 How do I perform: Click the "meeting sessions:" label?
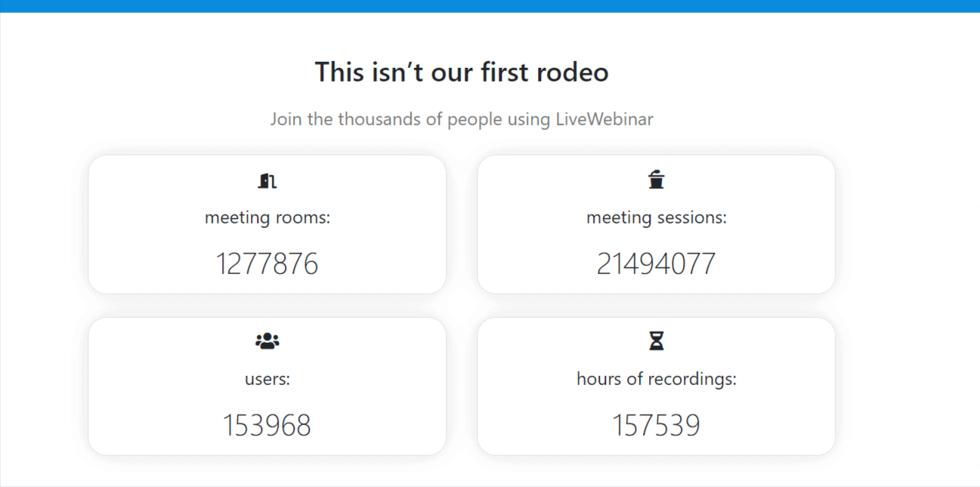click(x=657, y=218)
